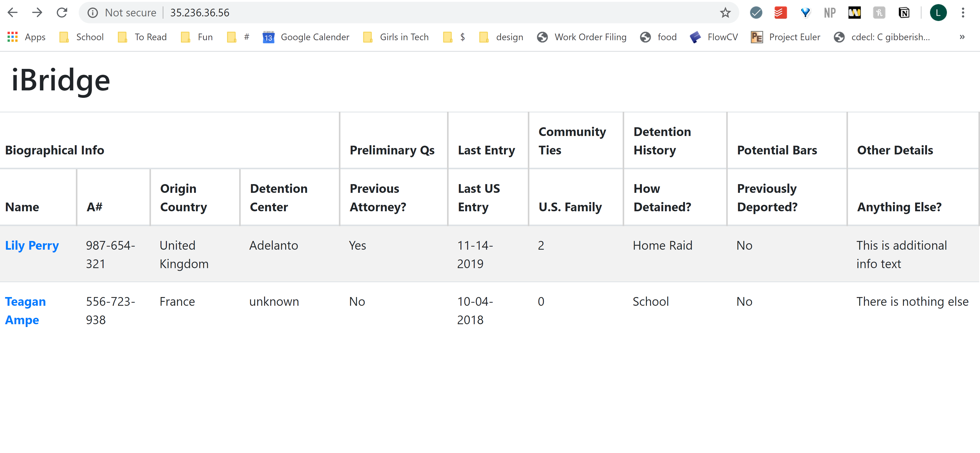
Task: Click the browser back arrow
Action: (13, 13)
